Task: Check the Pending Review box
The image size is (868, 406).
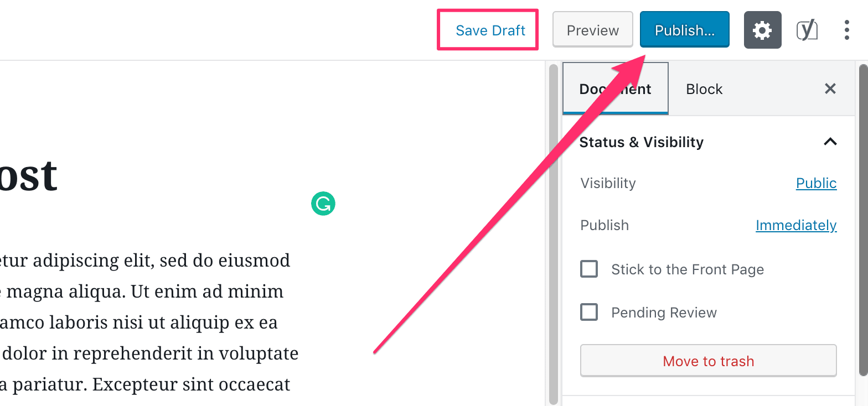Action: [588, 312]
